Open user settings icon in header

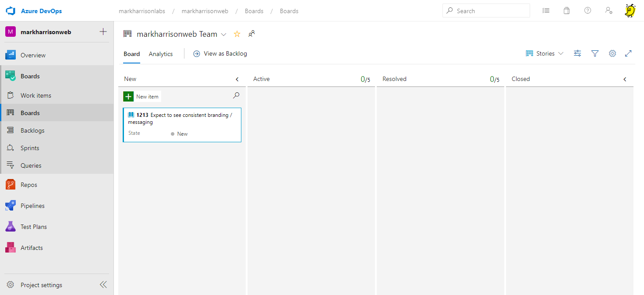click(609, 11)
